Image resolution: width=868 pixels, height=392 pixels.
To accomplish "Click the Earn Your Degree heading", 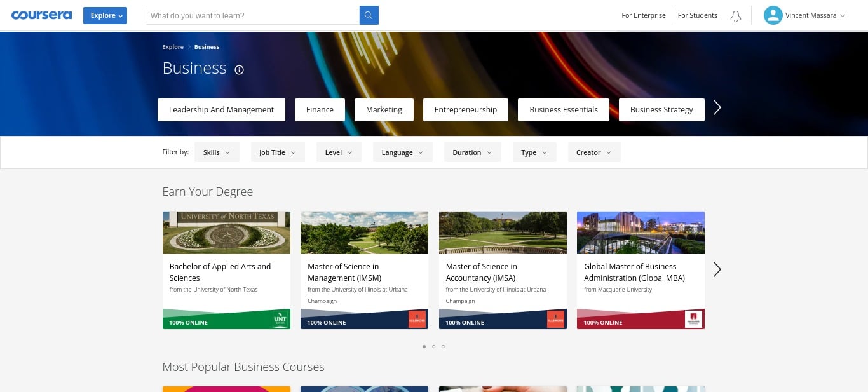I will pyautogui.click(x=208, y=192).
